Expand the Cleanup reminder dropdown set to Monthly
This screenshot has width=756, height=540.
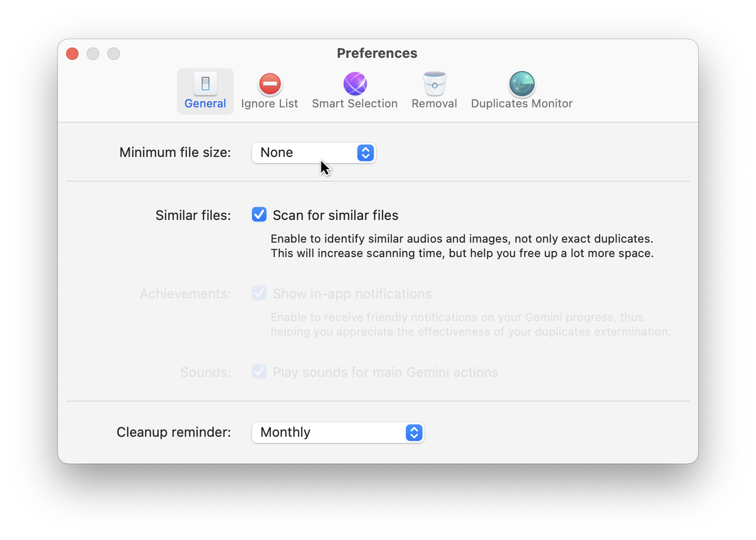(338, 433)
